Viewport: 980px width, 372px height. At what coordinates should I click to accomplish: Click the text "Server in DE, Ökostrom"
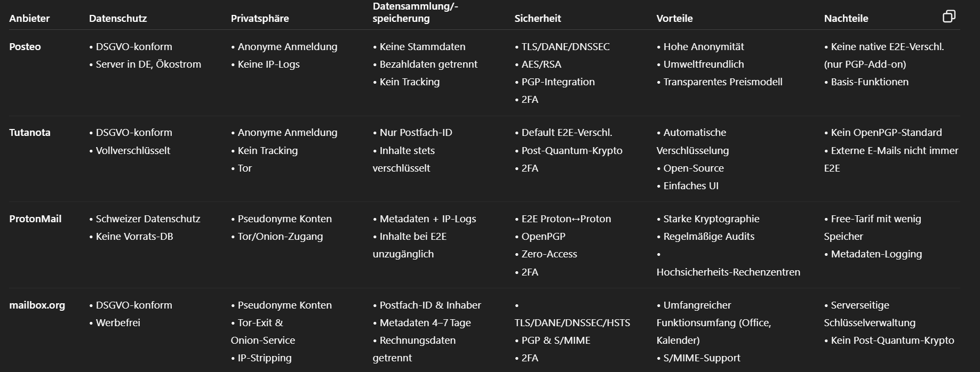(148, 64)
